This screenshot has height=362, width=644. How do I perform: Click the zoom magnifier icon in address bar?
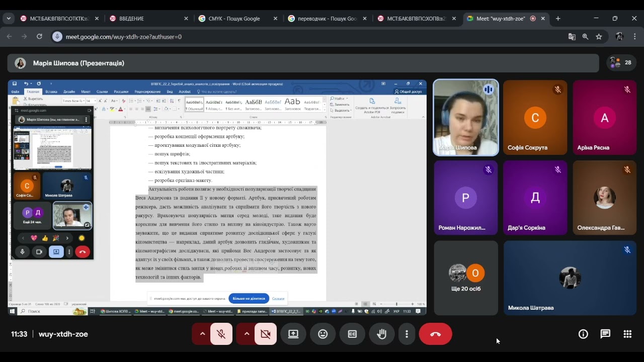(585, 37)
